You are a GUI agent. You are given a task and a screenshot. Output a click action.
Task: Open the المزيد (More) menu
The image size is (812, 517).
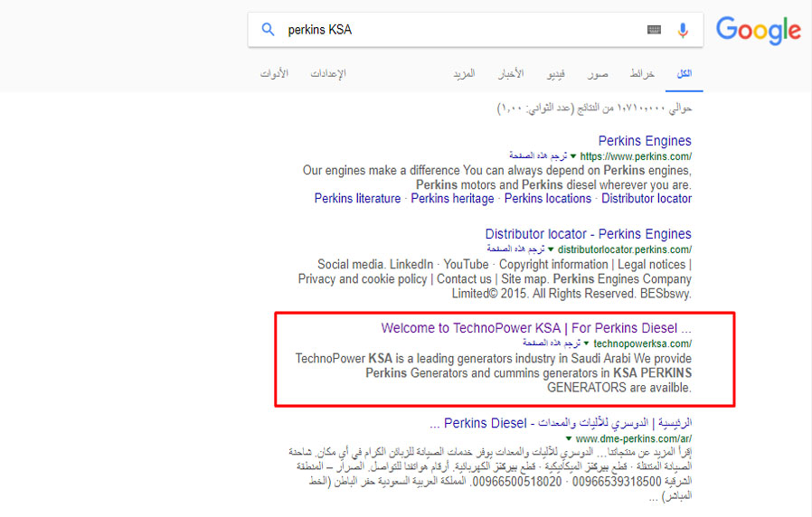point(464,73)
